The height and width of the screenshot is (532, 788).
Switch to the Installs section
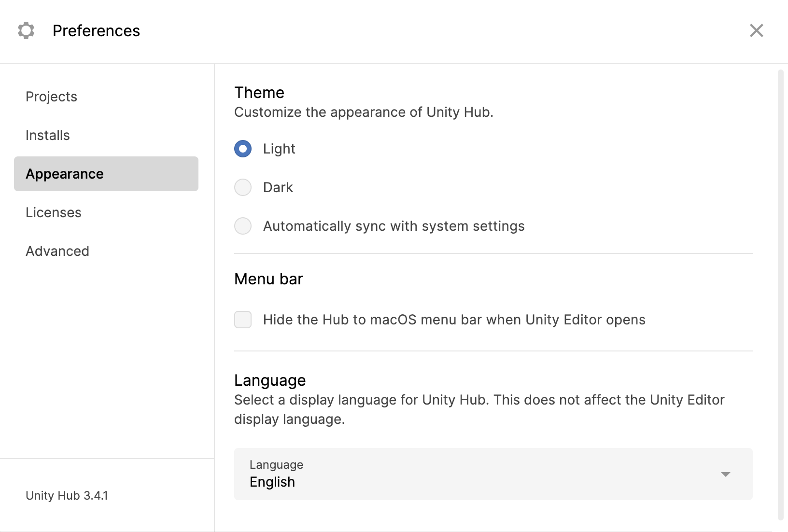[x=48, y=135]
